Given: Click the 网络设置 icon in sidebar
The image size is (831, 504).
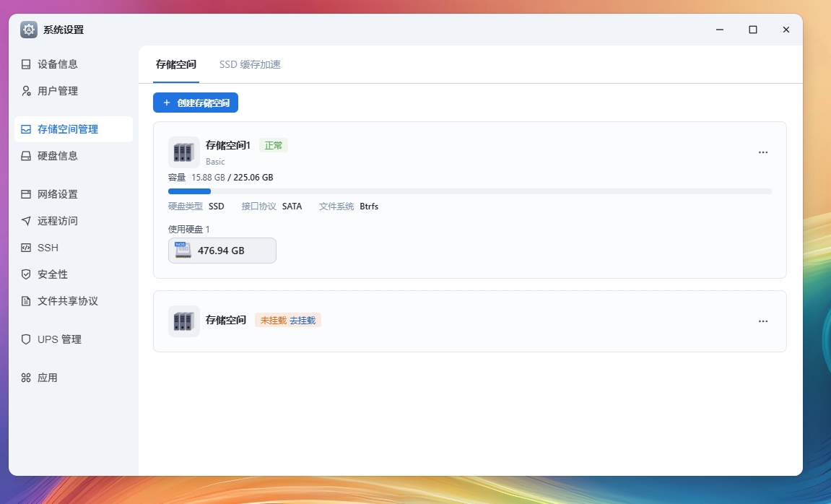Looking at the screenshot, I should pyautogui.click(x=26, y=194).
